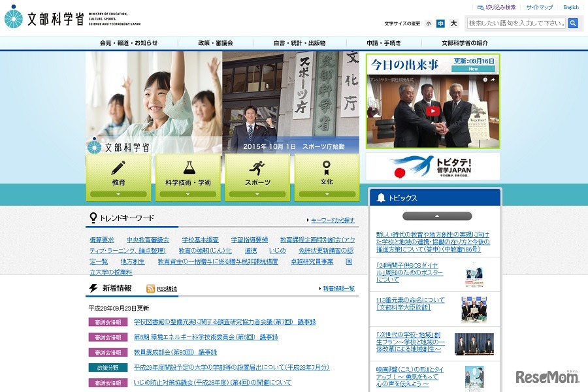The height and width of the screenshot is (392, 588).
Task: Keep 中 text size selected
Action: coord(439,22)
